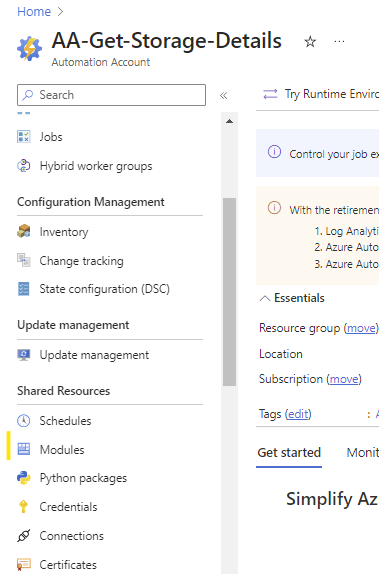Click the Modules grid icon

point(24,449)
